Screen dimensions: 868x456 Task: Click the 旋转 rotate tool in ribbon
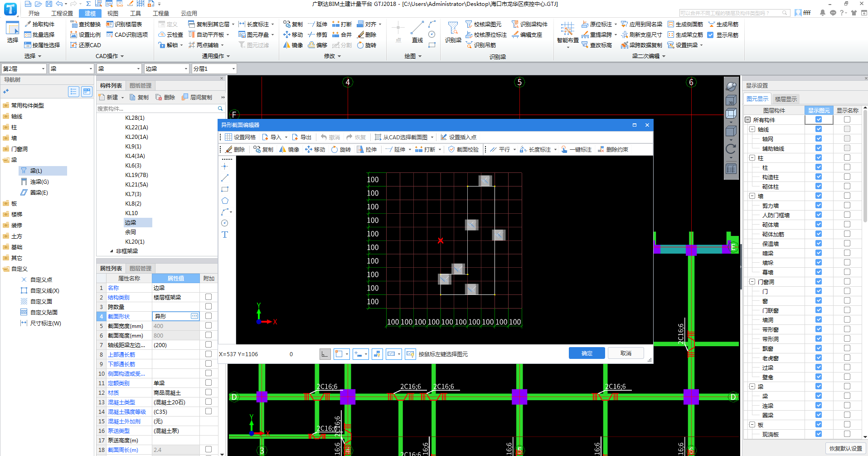coord(367,45)
